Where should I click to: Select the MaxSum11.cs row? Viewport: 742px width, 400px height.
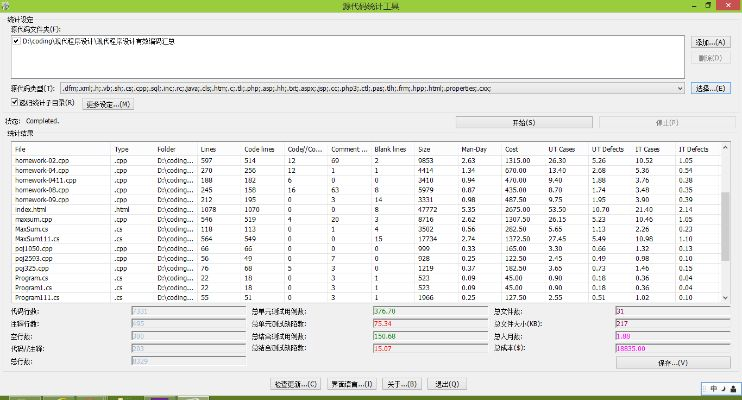point(366,239)
